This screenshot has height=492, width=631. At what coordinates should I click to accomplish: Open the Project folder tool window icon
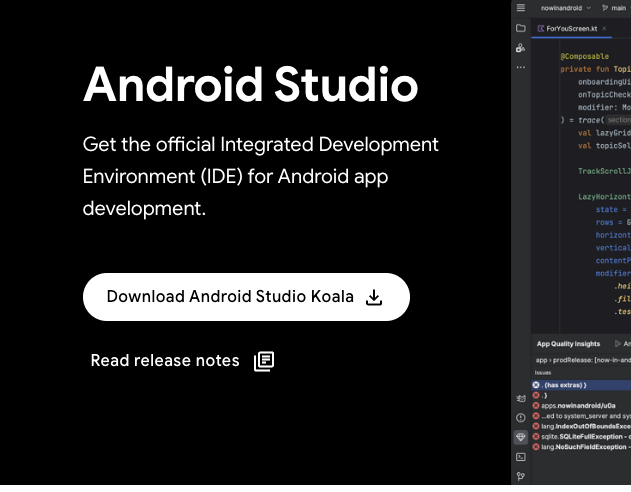(x=521, y=28)
